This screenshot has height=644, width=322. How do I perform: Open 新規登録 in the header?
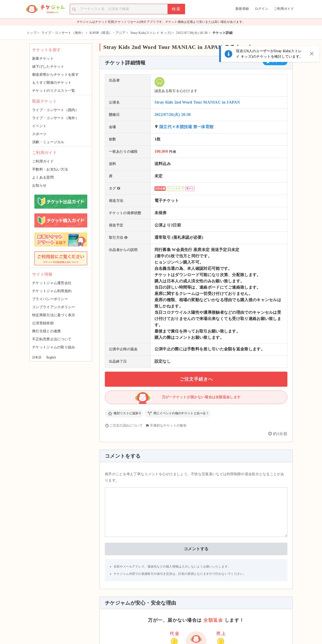click(x=242, y=9)
